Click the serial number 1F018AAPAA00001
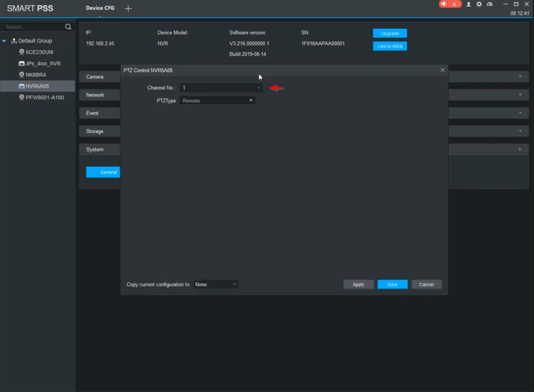This screenshot has width=534, height=392. (323, 44)
